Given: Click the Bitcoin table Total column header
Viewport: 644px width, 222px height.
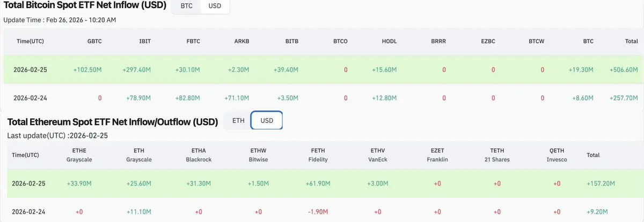Looking at the screenshot, I should pos(631,41).
